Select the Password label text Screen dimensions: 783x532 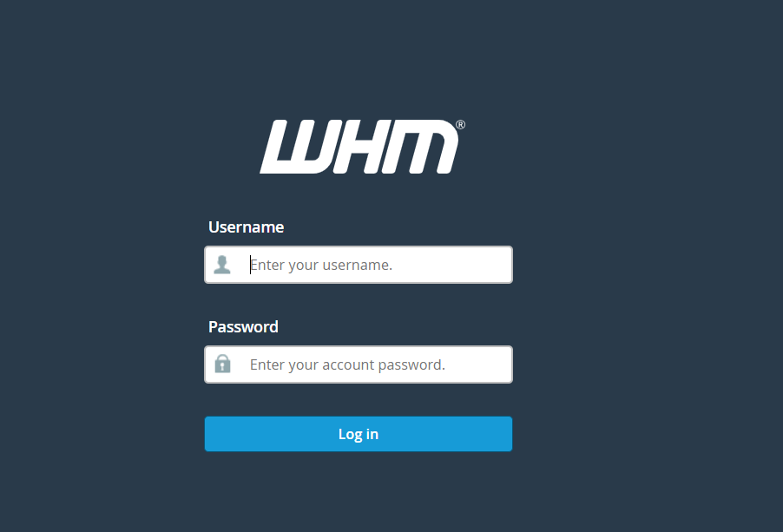(243, 327)
